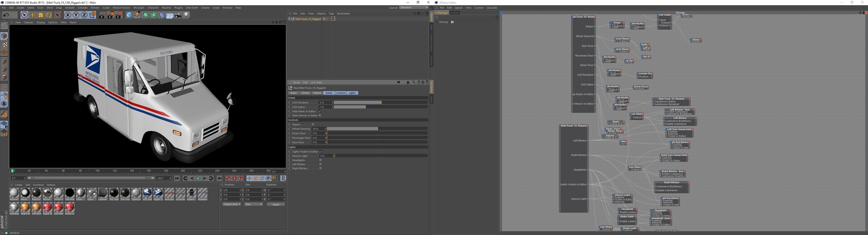The height and width of the screenshot is (235, 868).
Task: Open Edit Render Settings gear clapperboard
Action: [119, 15]
